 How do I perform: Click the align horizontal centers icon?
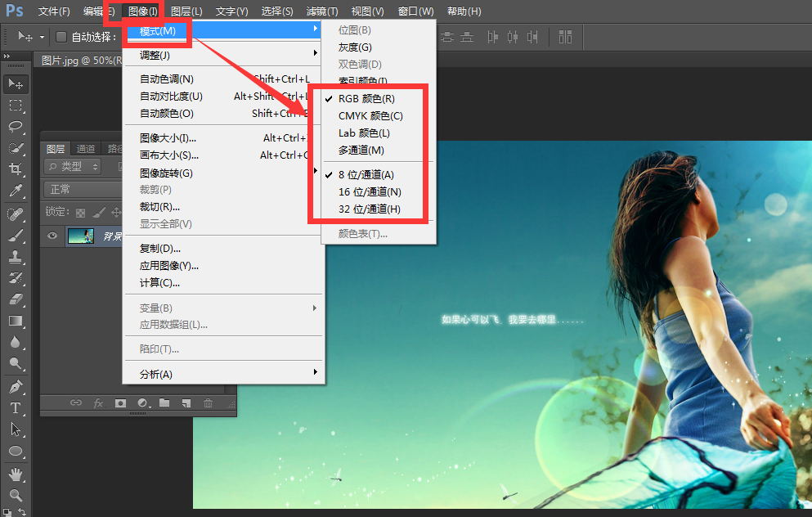pyautogui.click(x=513, y=37)
